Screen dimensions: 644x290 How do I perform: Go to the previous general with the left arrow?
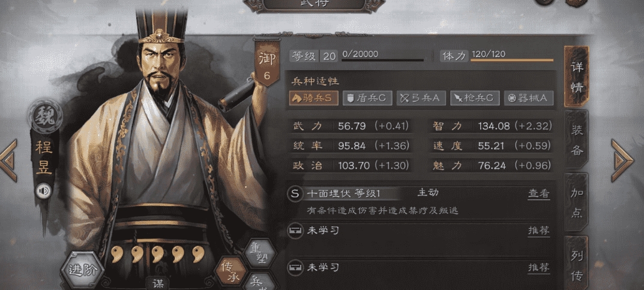(8, 161)
